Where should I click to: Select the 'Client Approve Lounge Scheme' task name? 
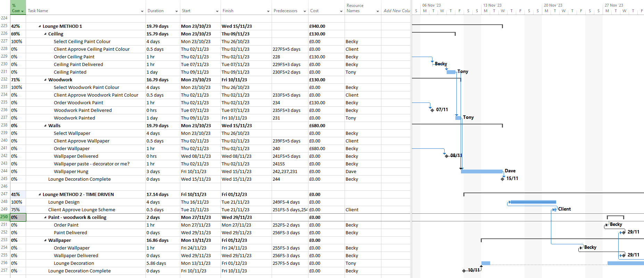[82, 210]
